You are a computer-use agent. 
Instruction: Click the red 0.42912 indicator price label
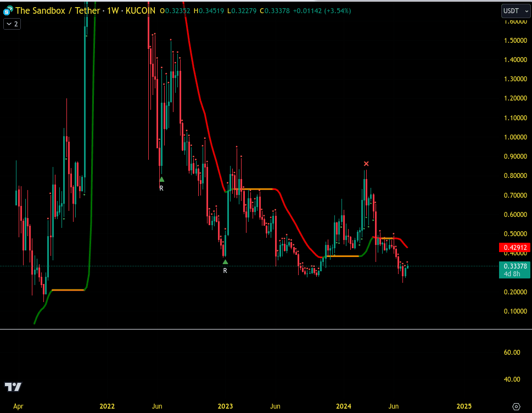pos(514,247)
